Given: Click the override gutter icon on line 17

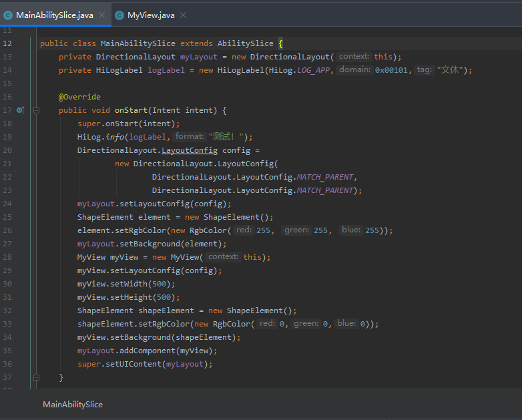Looking at the screenshot, I should [21, 110].
